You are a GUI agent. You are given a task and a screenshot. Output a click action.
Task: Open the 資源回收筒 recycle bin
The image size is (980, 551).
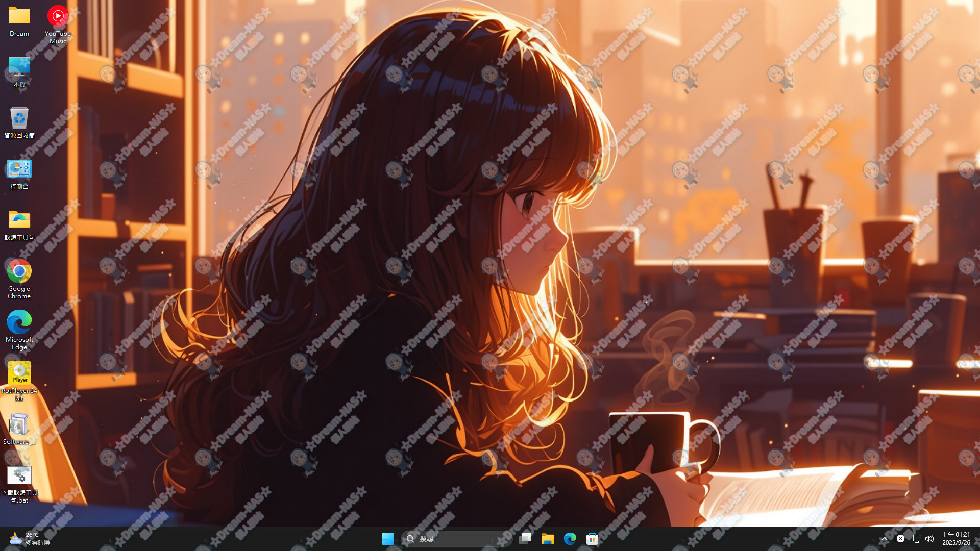pos(19,118)
